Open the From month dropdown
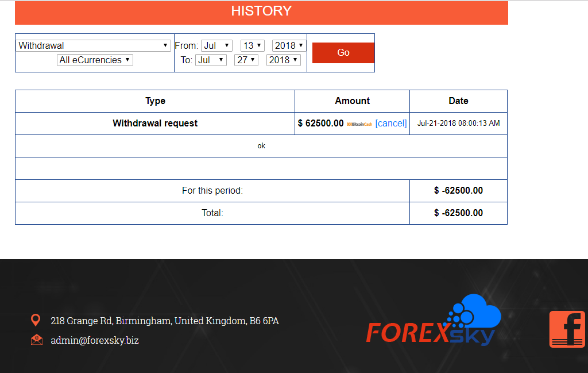 pyautogui.click(x=216, y=45)
